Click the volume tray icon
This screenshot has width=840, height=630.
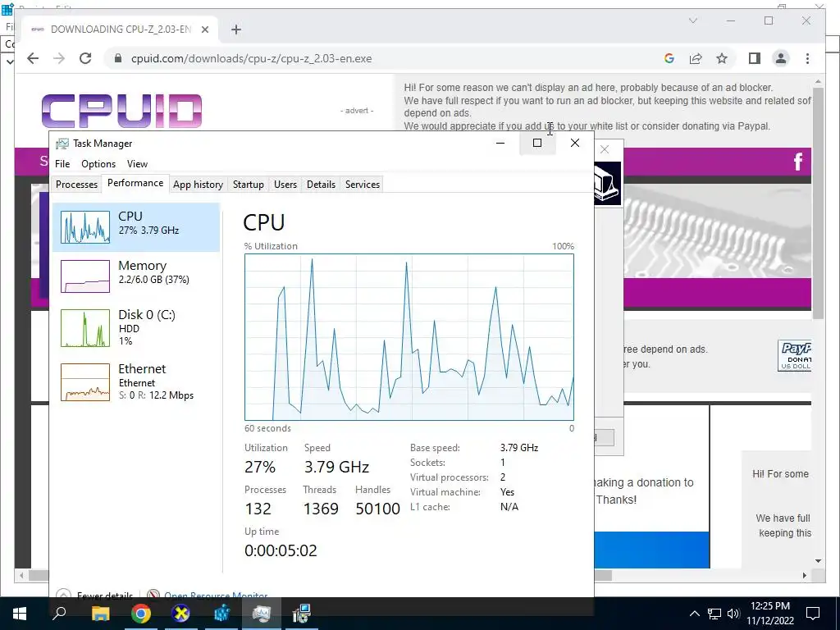(x=733, y=614)
